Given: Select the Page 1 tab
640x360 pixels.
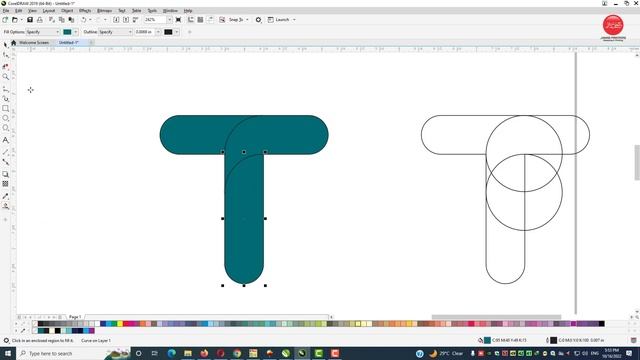Looking at the screenshot, I should click(x=75, y=317).
